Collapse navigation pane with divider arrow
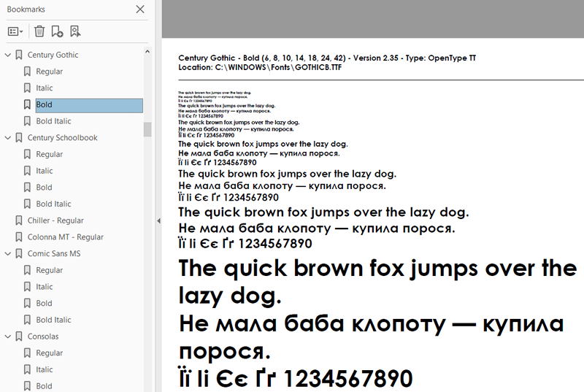The image size is (584, 392). [x=158, y=220]
